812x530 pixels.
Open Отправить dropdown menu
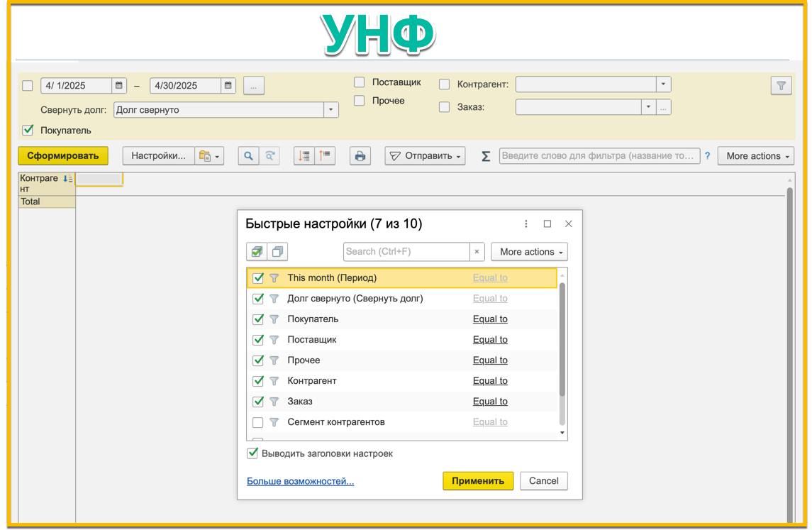[425, 156]
